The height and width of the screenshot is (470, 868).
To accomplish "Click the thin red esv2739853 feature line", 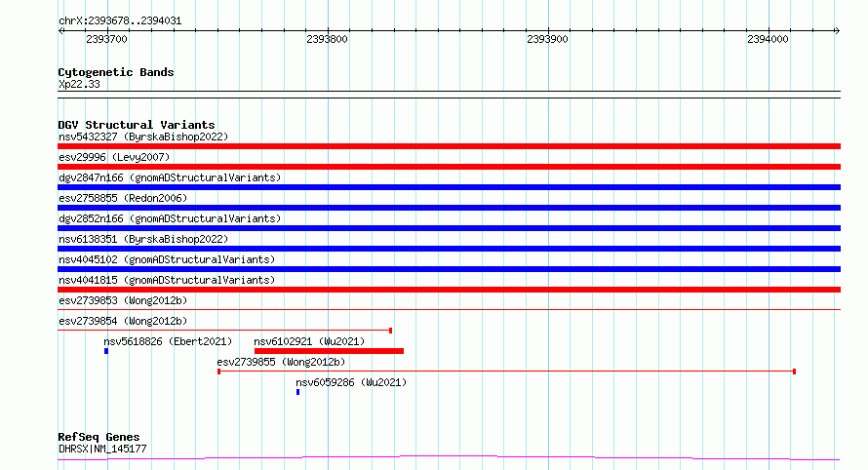I will point(449,309).
